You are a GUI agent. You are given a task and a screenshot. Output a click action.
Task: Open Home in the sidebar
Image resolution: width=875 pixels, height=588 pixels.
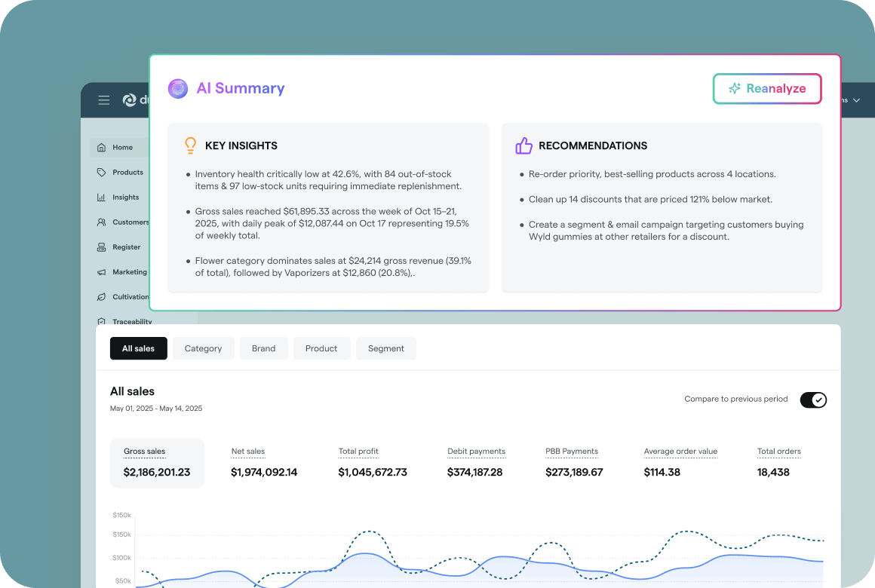click(119, 147)
